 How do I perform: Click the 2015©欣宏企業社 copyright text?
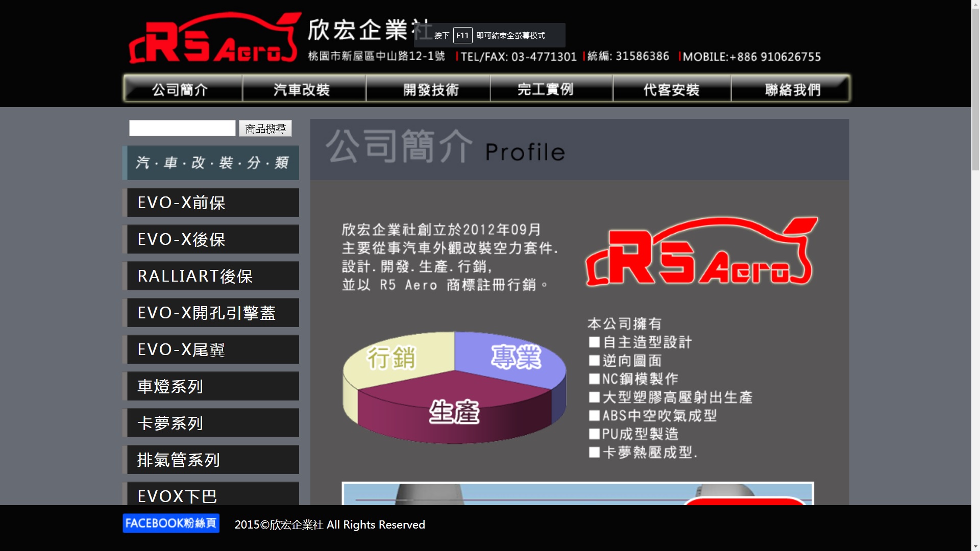[330, 524]
